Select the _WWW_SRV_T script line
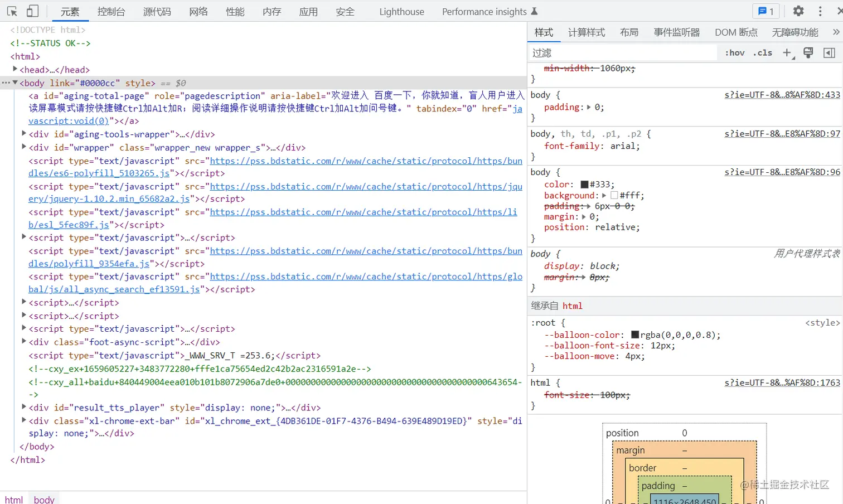The height and width of the screenshot is (504, 843). pyautogui.click(x=175, y=355)
